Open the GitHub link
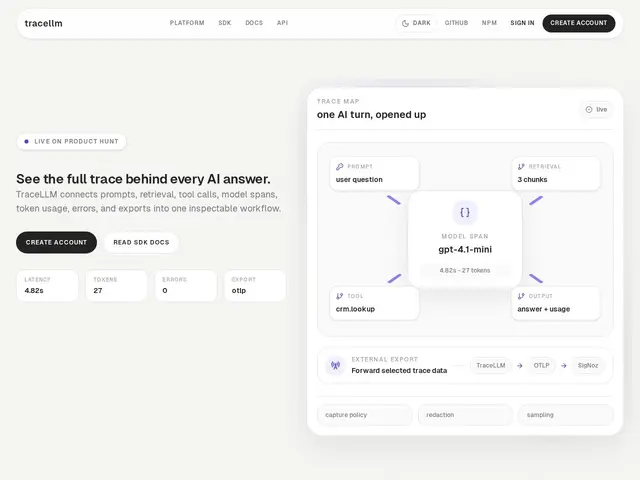Image resolution: width=640 pixels, height=480 pixels. point(456,23)
